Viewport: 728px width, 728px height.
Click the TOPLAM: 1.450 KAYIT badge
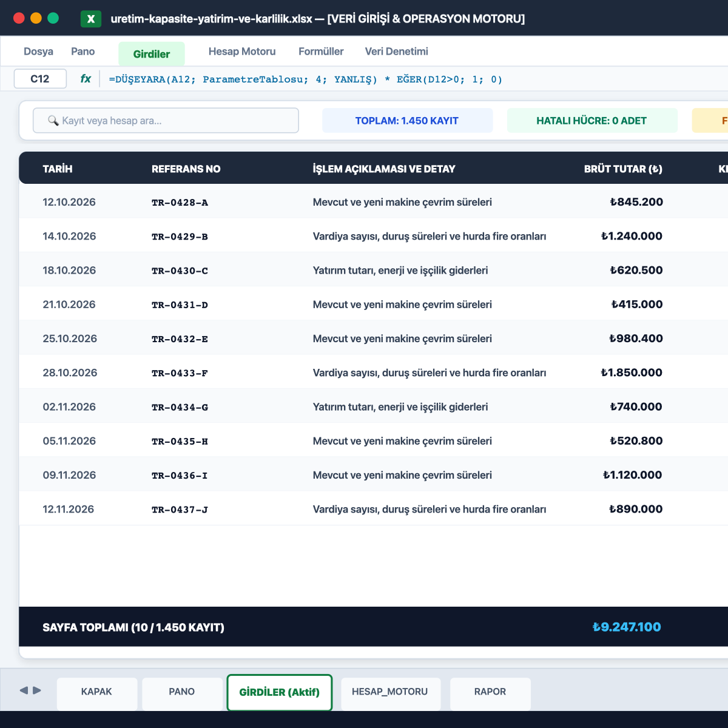click(407, 121)
